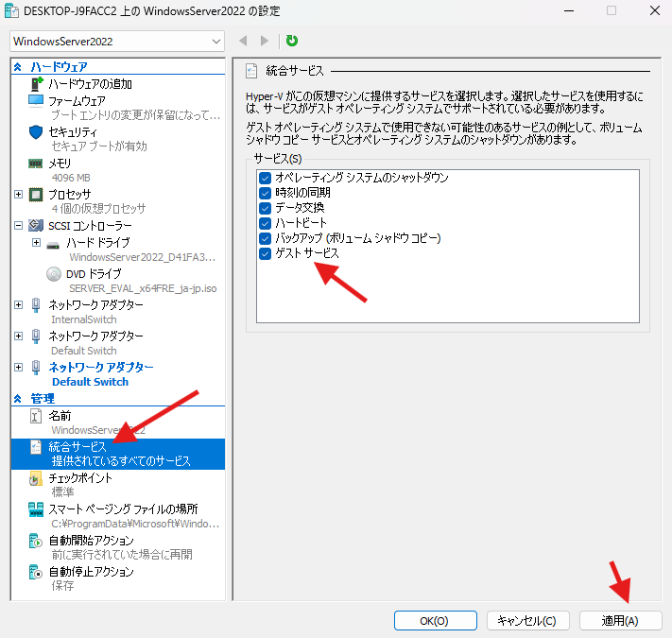Expand the plain Default Switch adapter node
This screenshot has width=672, height=638.
18,336
